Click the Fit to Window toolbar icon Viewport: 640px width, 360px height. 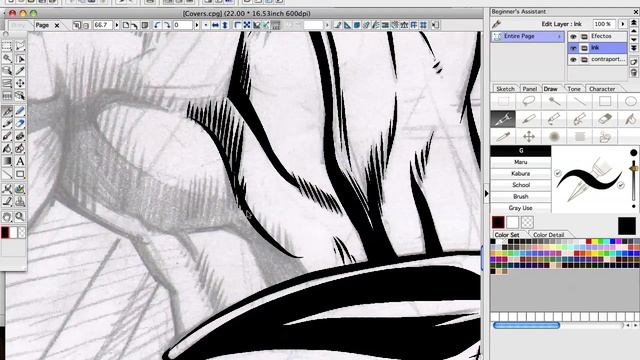247,25
